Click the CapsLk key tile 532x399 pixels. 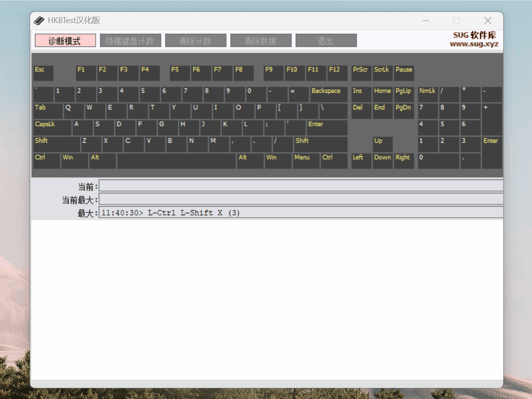click(x=52, y=128)
